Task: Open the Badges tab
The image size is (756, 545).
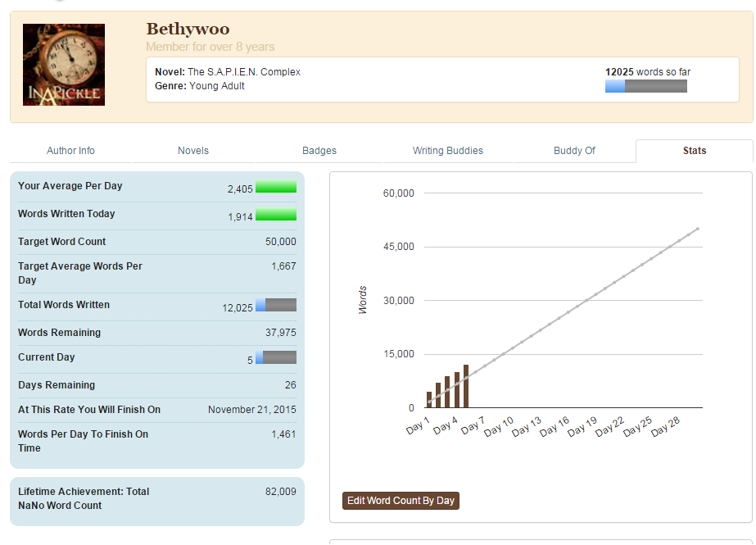Action: pyautogui.click(x=319, y=151)
